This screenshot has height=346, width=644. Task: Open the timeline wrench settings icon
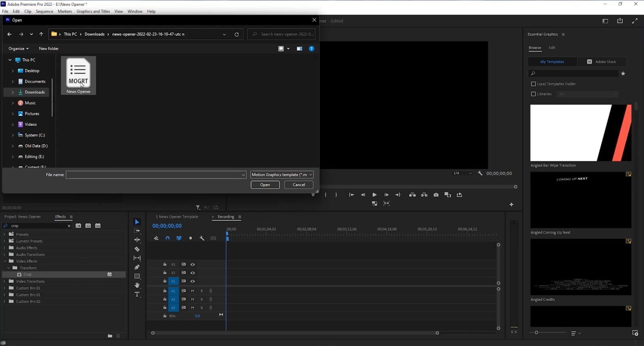coord(202,238)
